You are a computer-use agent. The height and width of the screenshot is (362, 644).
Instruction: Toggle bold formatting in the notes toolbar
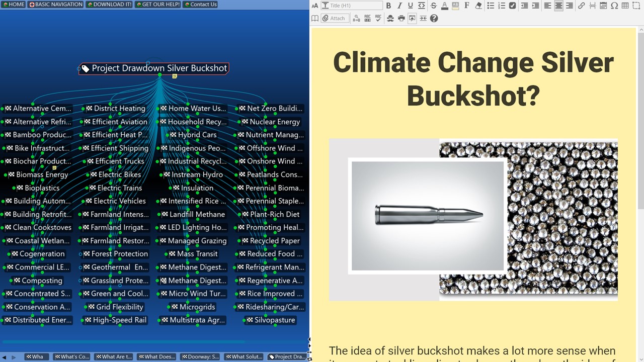(388, 6)
